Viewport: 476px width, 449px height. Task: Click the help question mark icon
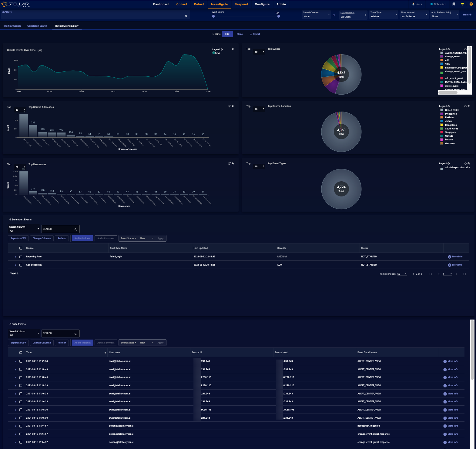coord(471,4)
